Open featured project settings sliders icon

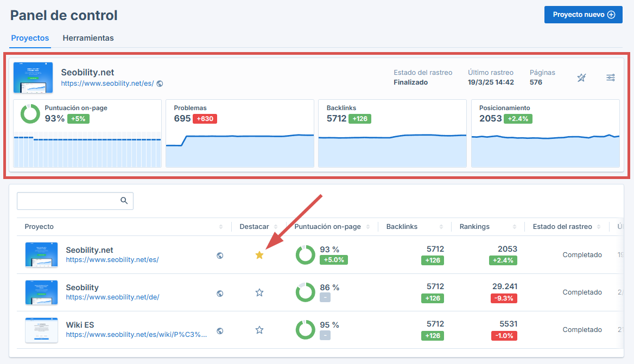611,78
